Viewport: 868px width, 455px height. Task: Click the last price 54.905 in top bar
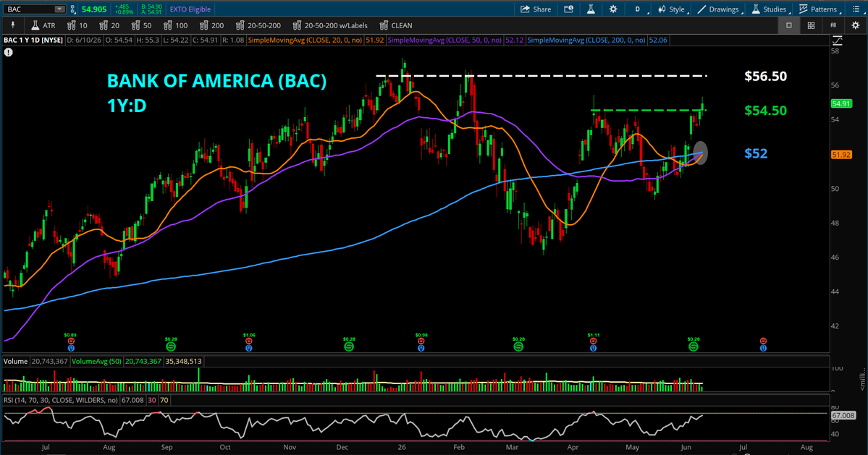(94, 9)
